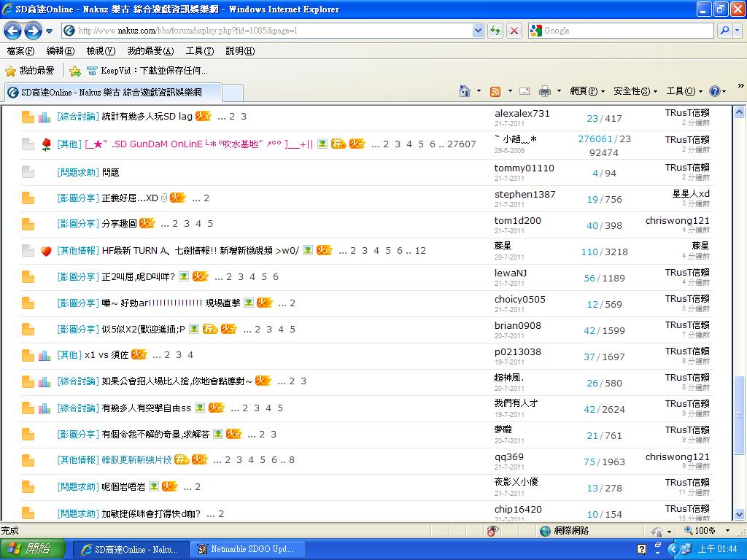The image size is (747, 560).
Task: Stop loading with the red X icon
Action: [514, 31]
